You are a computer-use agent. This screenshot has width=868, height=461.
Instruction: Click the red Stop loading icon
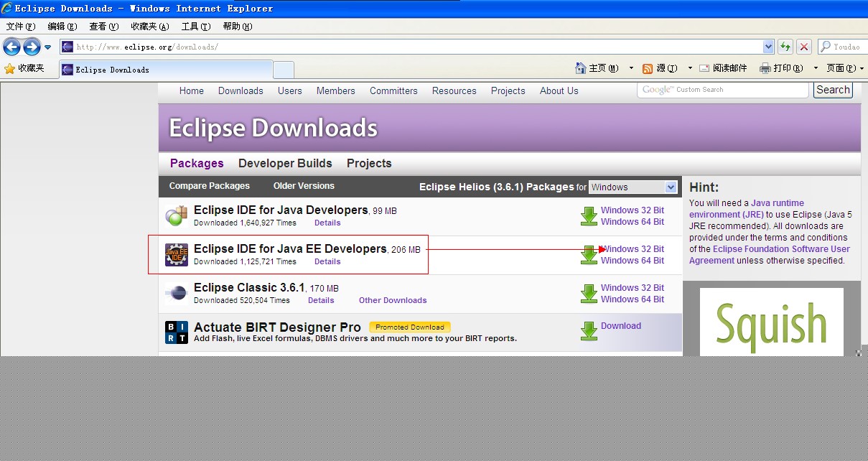point(804,47)
